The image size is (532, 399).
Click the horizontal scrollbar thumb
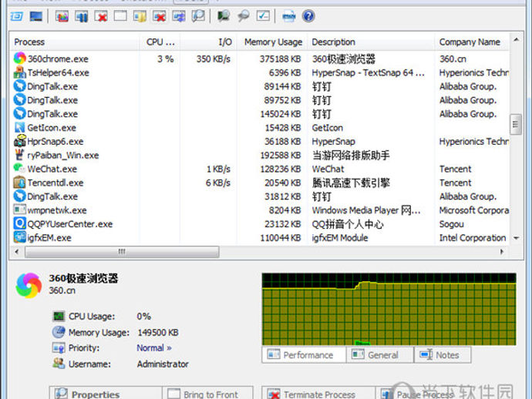tap(122, 252)
